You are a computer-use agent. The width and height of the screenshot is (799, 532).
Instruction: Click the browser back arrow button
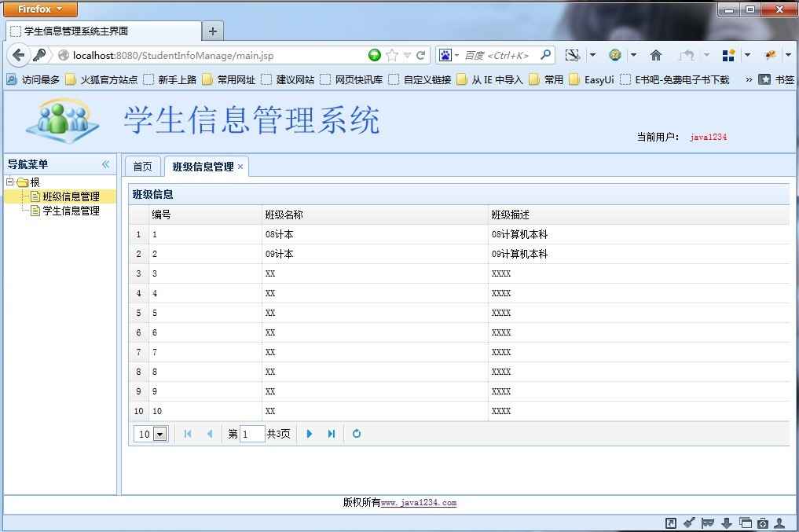tap(18, 55)
